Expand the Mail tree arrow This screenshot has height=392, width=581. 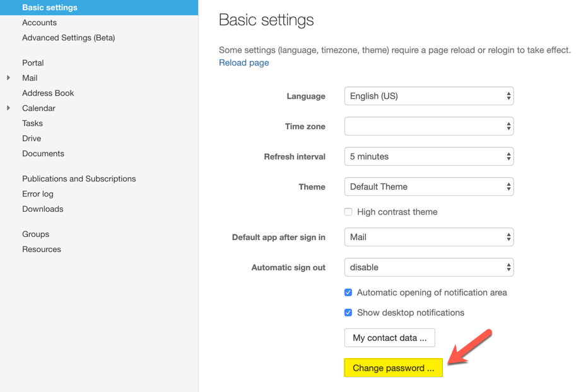(x=8, y=78)
